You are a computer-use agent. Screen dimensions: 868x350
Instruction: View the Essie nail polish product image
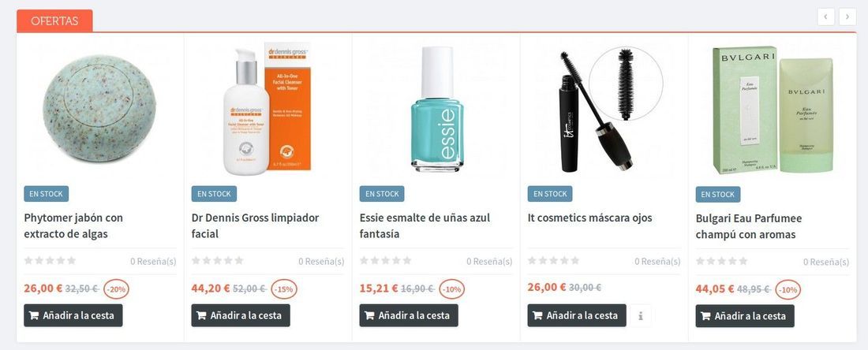pos(436,108)
